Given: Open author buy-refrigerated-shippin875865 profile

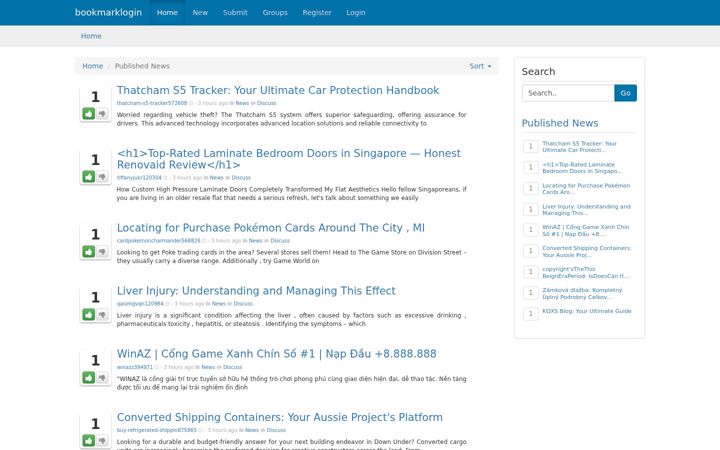Looking at the screenshot, I should point(156,430).
